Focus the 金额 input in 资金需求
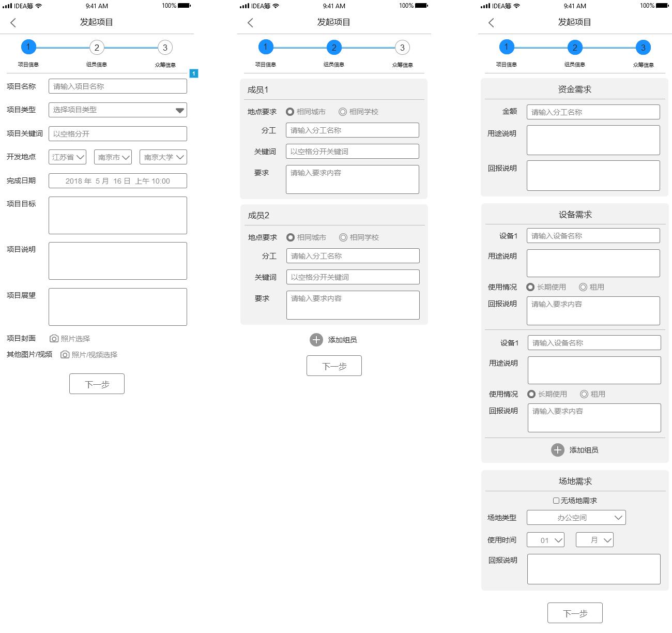Screen dimensions: 672x633 pyautogui.click(x=593, y=112)
